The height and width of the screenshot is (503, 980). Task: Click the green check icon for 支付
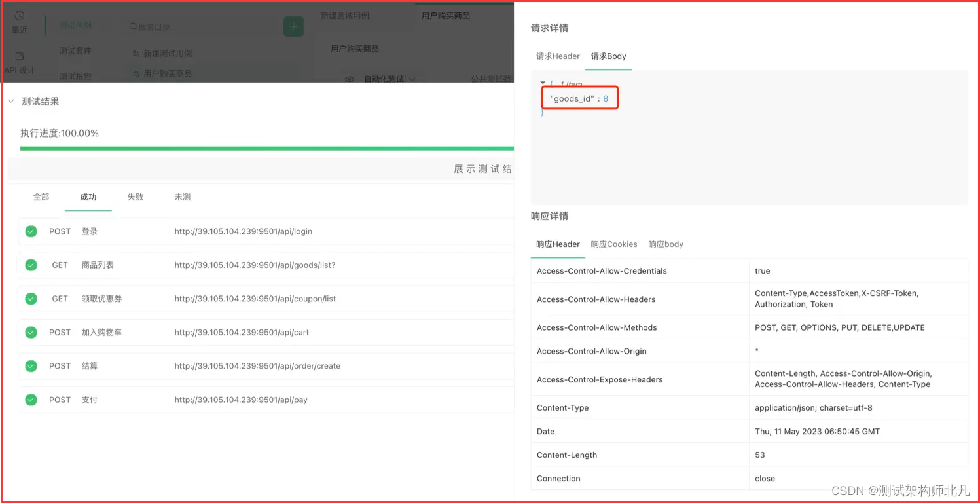pyautogui.click(x=31, y=400)
